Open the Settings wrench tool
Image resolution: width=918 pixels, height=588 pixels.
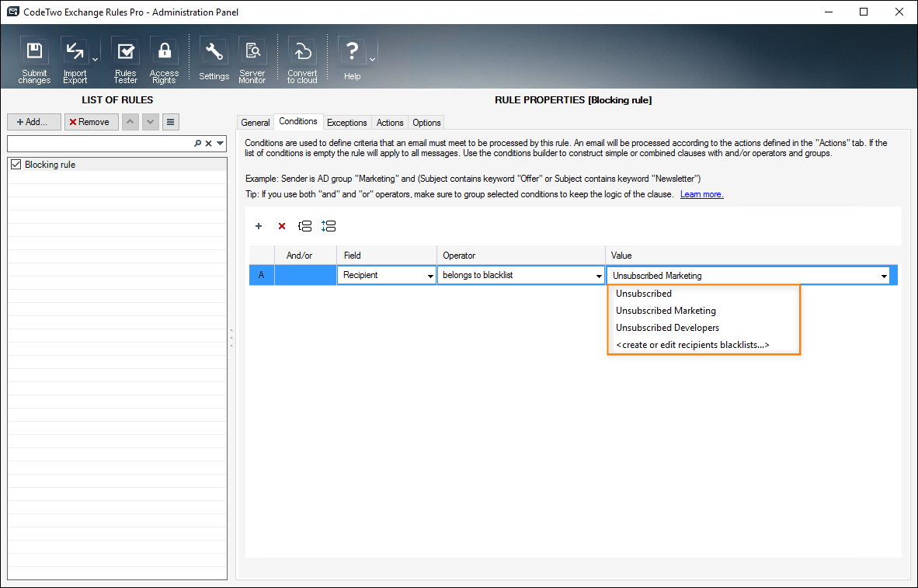[x=214, y=60]
